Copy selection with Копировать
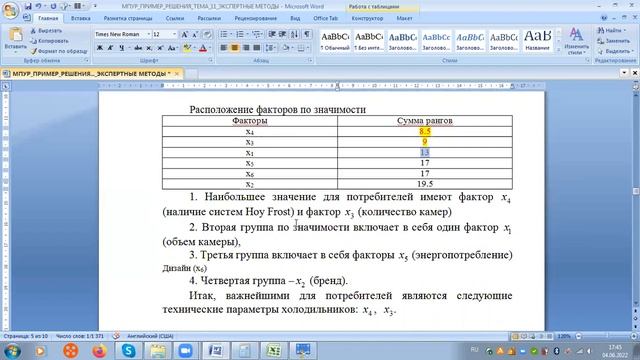The image size is (640, 360). tap(49, 41)
